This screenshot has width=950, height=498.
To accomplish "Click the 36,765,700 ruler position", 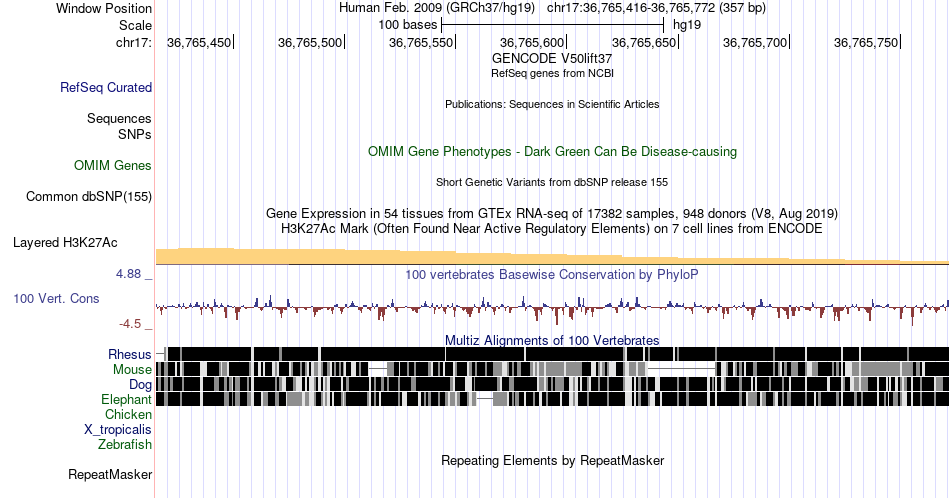I will coord(754,42).
